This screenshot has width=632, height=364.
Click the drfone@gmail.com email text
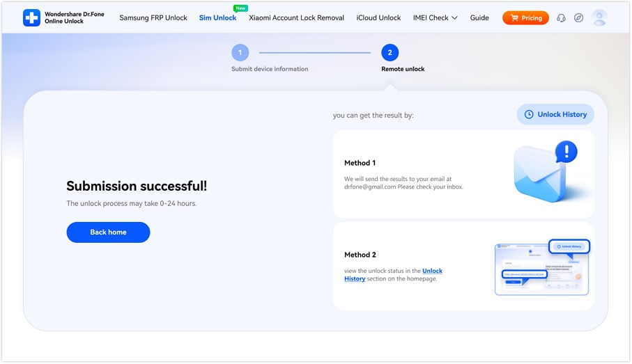click(370, 187)
